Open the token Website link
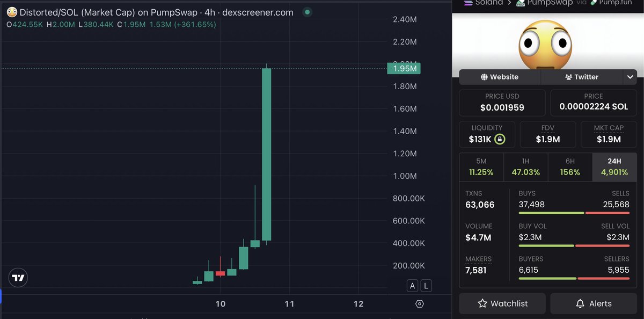The width and height of the screenshot is (644, 319). coord(500,77)
